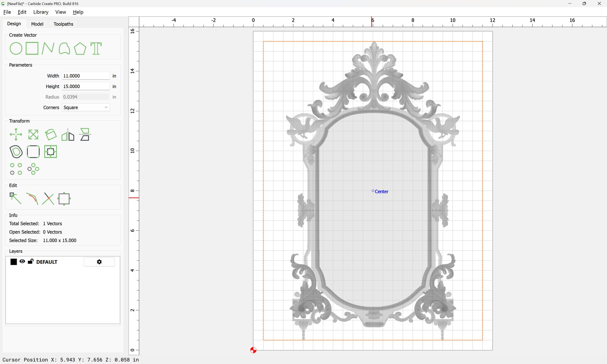Image resolution: width=607 pixels, height=364 pixels.
Task: Toggle visibility of DEFAULT layer
Action: pyautogui.click(x=22, y=262)
